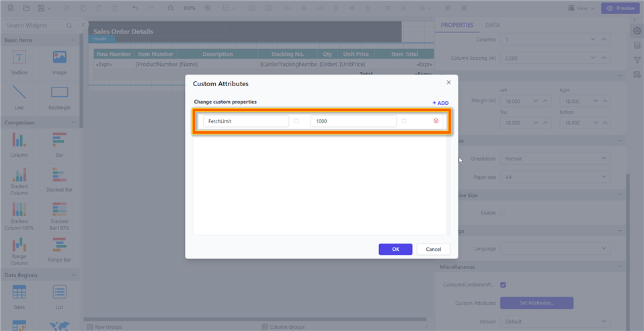
Task: Confirm custom attributes with OK
Action: 395,249
